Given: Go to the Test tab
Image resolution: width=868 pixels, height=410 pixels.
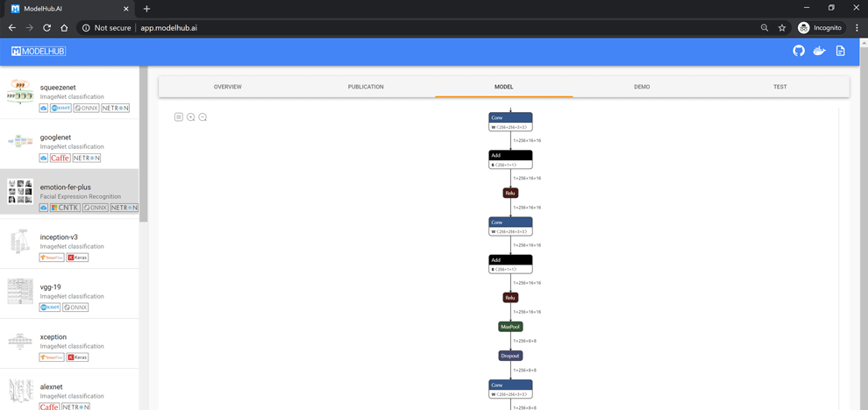Looking at the screenshot, I should 779,87.
